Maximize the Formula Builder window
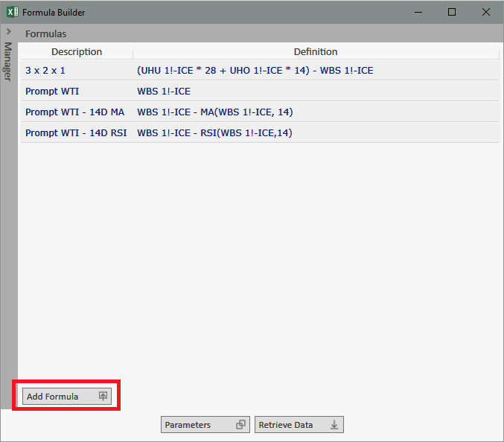This screenshot has height=442, width=504. point(452,12)
